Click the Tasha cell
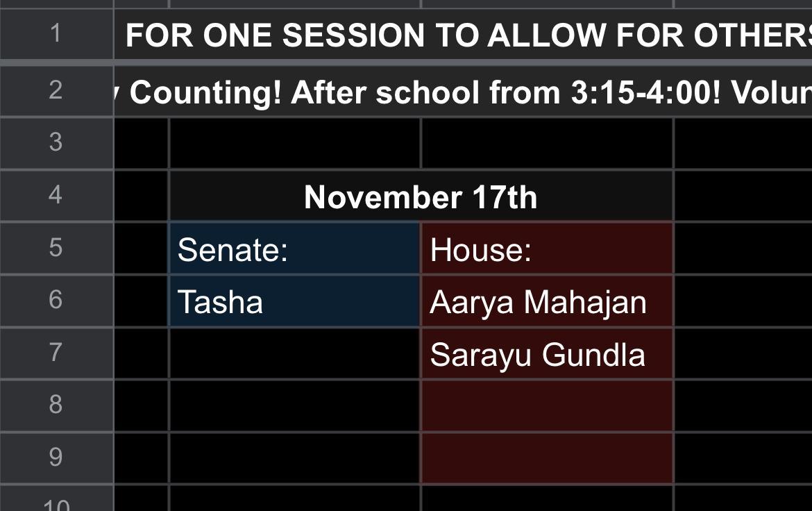The height and width of the screenshot is (511, 812). click(x=294, y=301)
